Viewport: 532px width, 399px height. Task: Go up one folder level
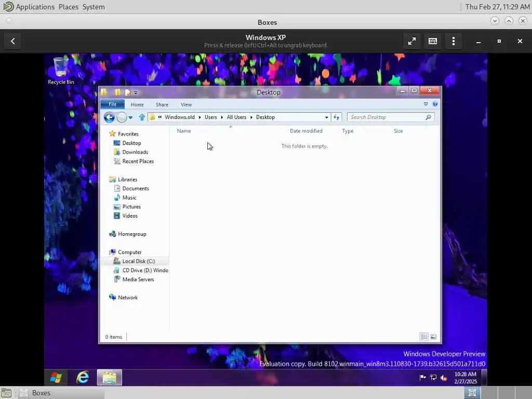click(142, 117)
